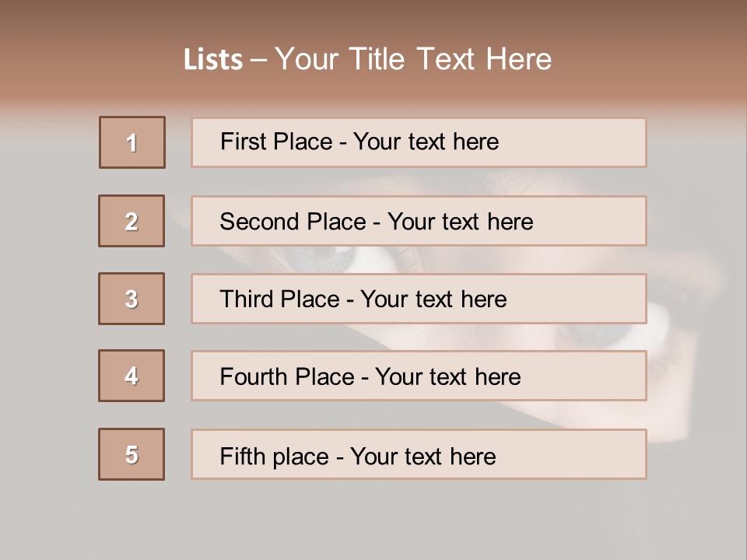Click "Your text here" in First Place row
The width and height of the screenshot is (747, 560).
426,142
